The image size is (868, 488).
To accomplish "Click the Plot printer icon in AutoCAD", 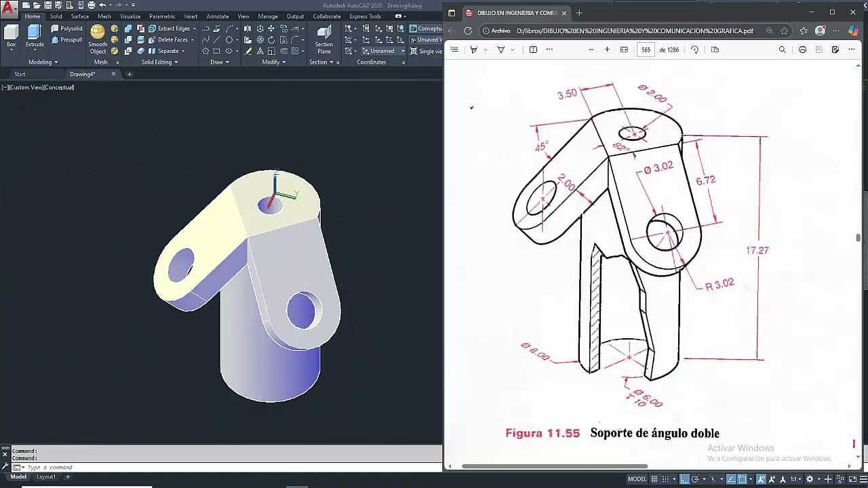I will pyautogui.click(x=91, y=5).
